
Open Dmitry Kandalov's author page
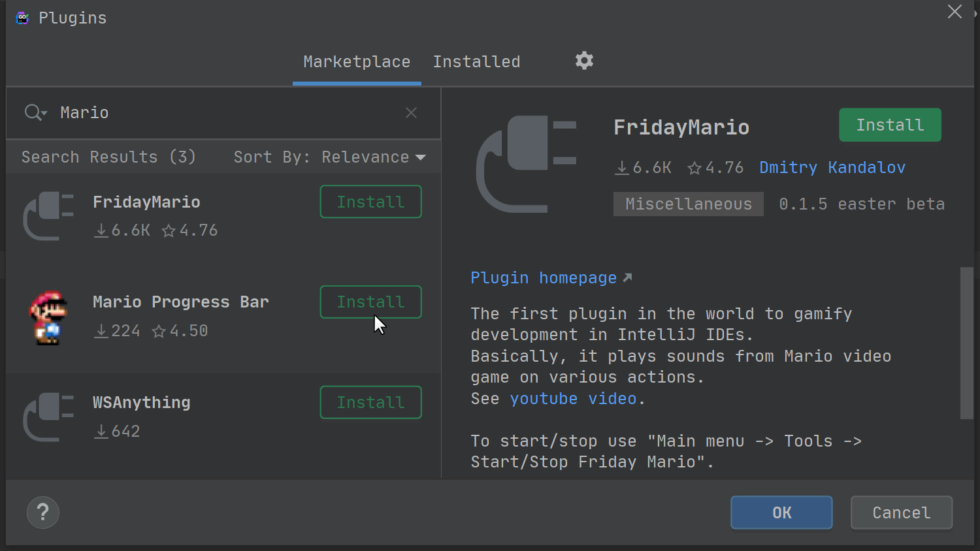tap(832, 167)
